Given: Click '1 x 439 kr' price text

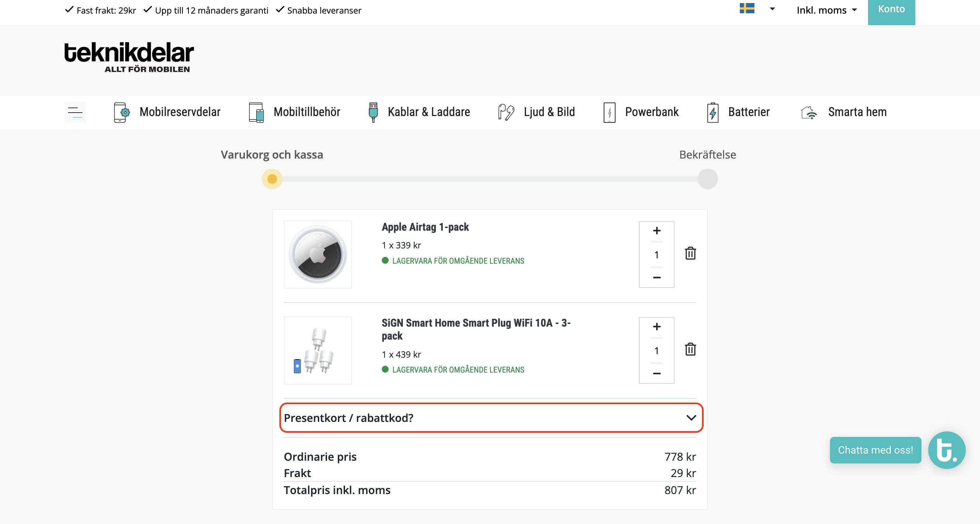Looking at the screenshot, I should pos(402,355).
